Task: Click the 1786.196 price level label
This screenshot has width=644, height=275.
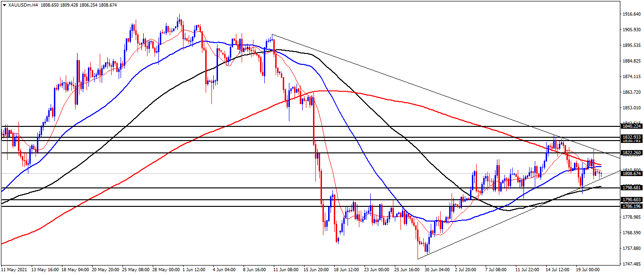Action: (x=632, y=206)
